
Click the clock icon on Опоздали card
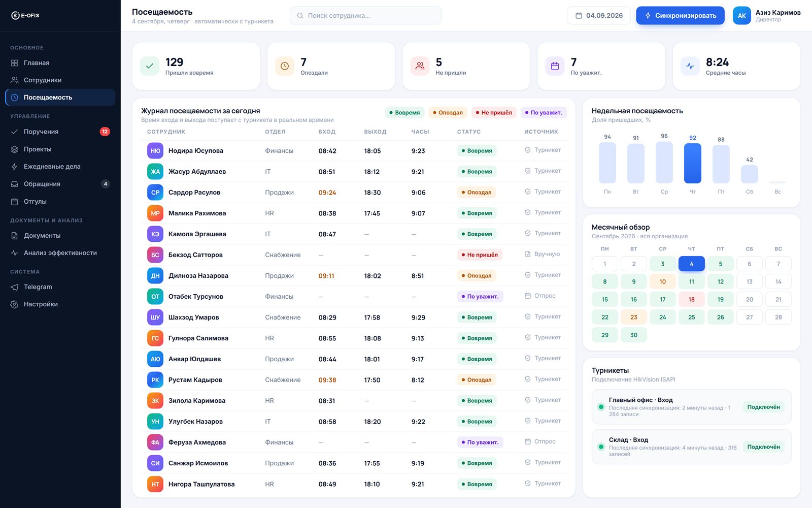(x=285, y=66)
